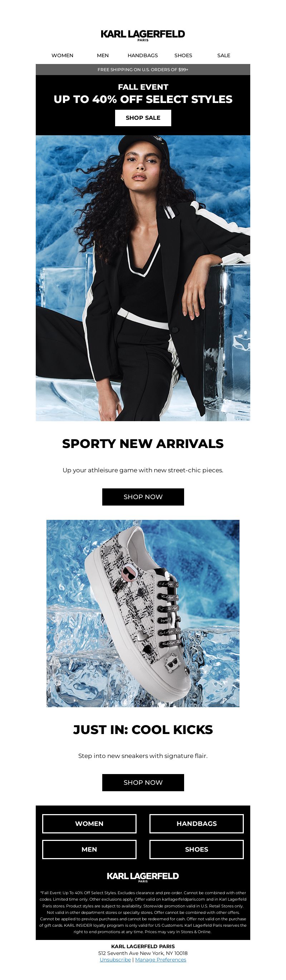
Task: Click the Unsubscribe link
Action: pyautogui.click(x=115, y=960)
